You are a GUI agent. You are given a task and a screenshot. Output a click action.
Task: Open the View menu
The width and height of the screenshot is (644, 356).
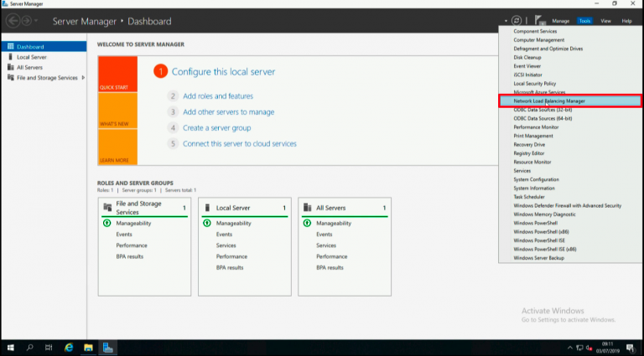click(x=605, y=21)
